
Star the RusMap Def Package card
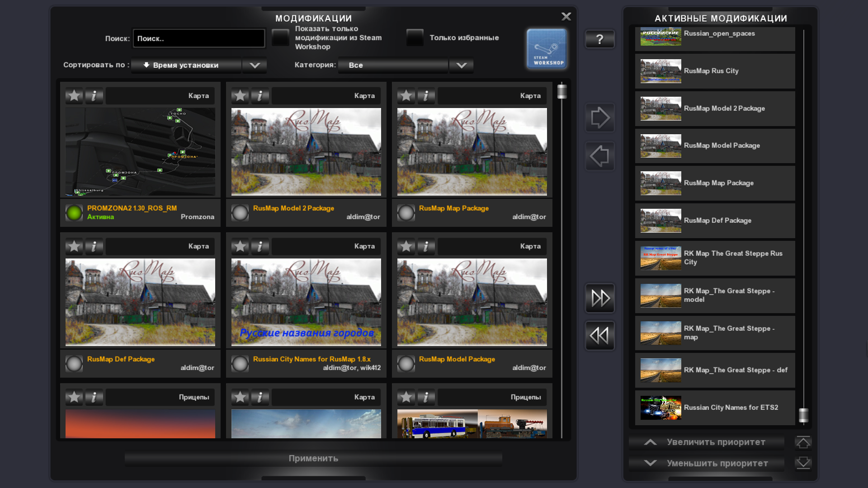[x=74, y=246]
